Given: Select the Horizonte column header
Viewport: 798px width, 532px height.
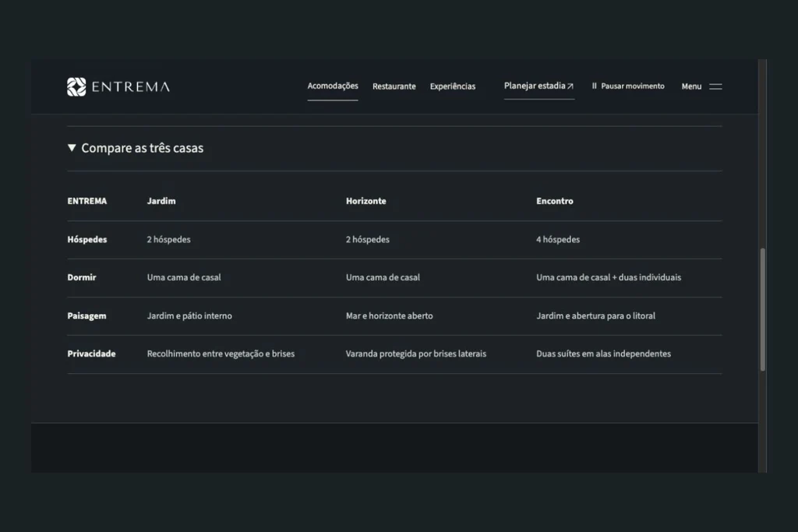Looking at the screenshot, I should click(x=366, y=201).
